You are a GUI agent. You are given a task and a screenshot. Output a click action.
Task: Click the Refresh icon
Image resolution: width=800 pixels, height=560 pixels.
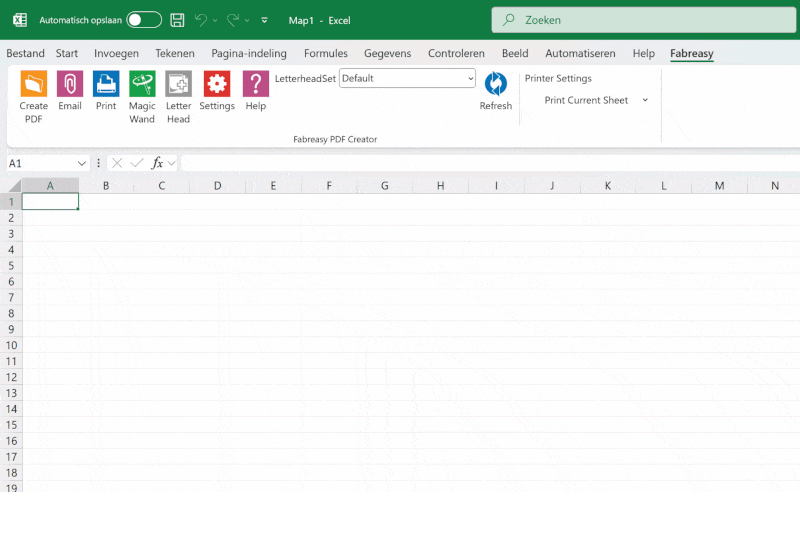[x=495, y=84]
